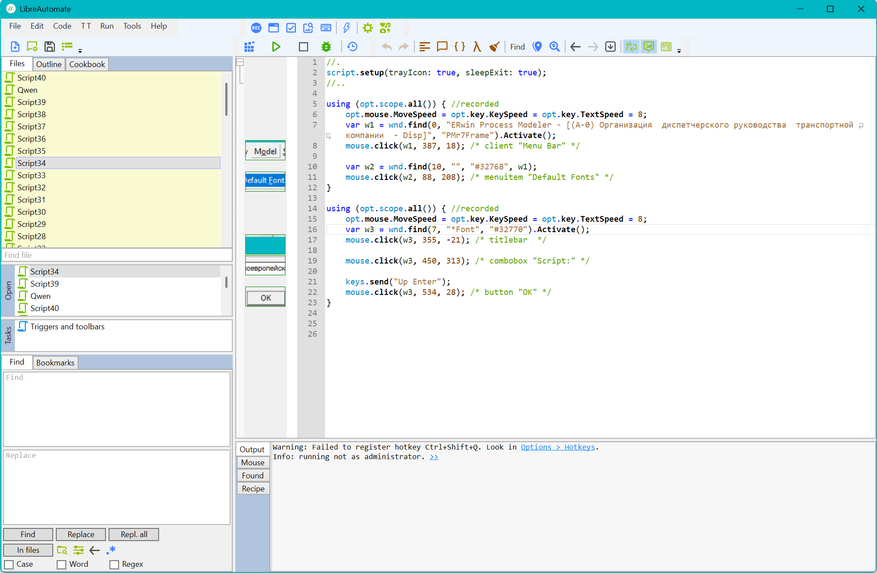Open the Help menu
This screenshot has width=877, height=573.
(159, 26)
